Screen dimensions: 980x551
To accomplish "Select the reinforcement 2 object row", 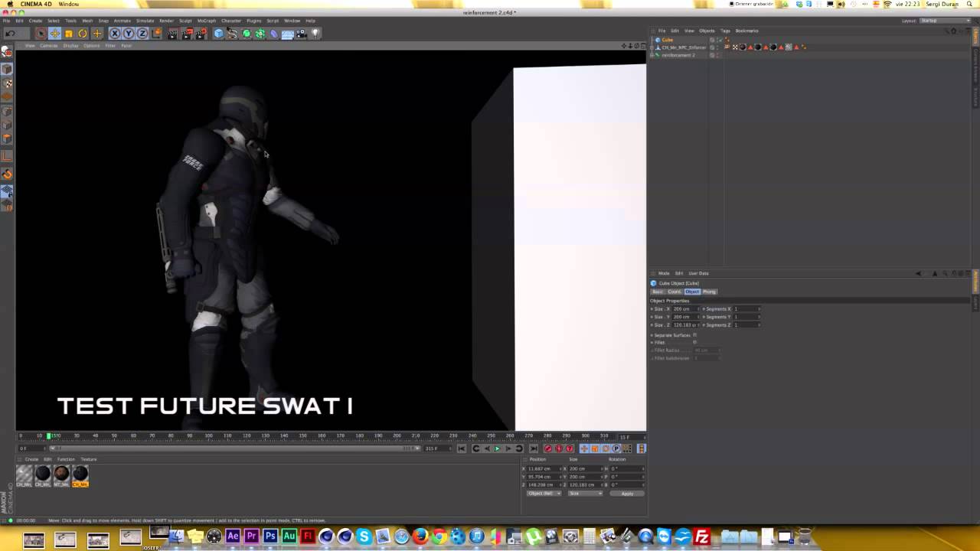I will 678,55.
